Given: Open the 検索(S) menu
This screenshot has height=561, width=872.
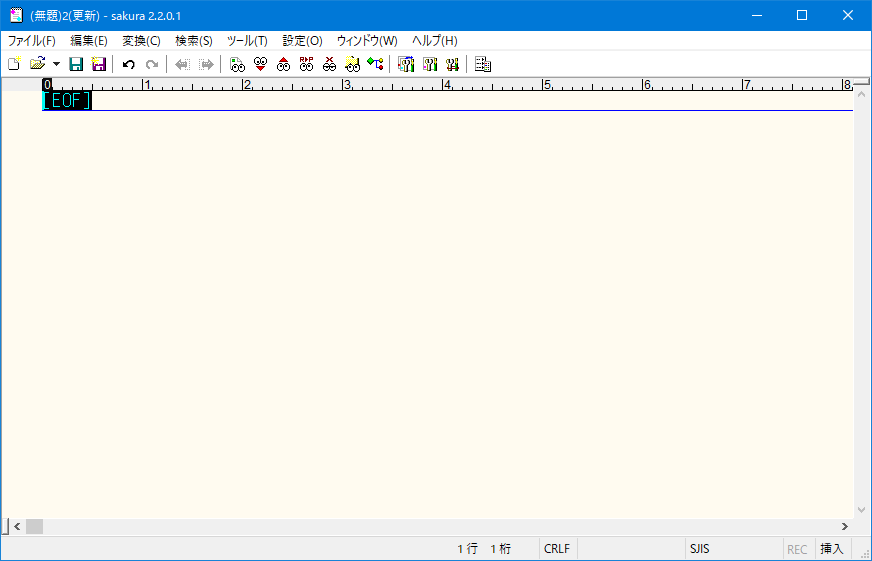Looking at the screenshot, I should click(194, 41).
